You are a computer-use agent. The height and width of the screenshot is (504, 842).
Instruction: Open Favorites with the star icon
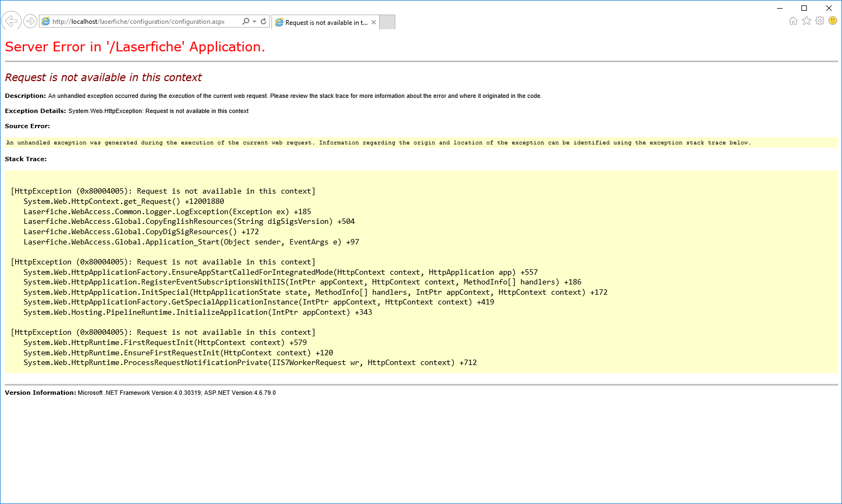coord(806,21)
